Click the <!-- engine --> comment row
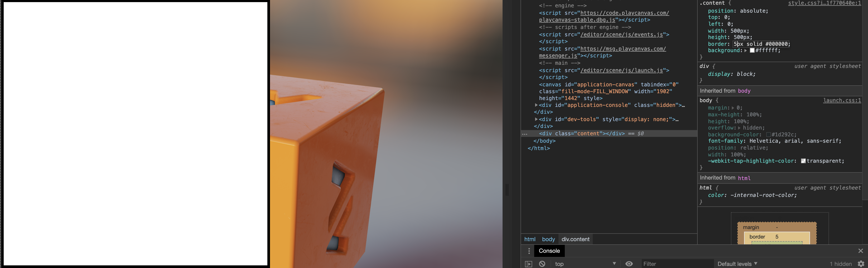The width and height of the screenshot is (868, 268). 563,6
